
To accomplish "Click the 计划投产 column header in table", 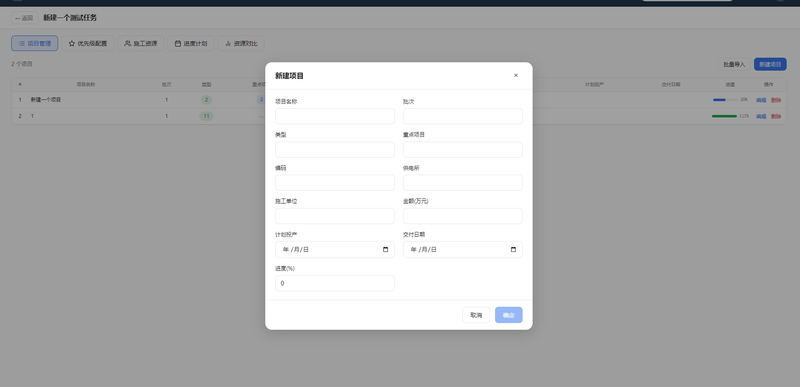I will [x=594, y=85].
